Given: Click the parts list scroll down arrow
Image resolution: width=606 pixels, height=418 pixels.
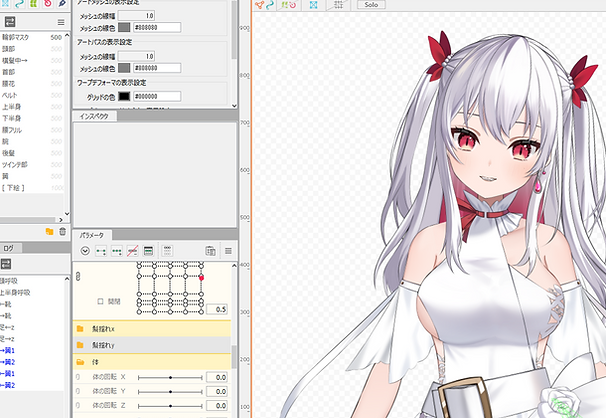Looking at the screenshot, I should pos(67,214).
